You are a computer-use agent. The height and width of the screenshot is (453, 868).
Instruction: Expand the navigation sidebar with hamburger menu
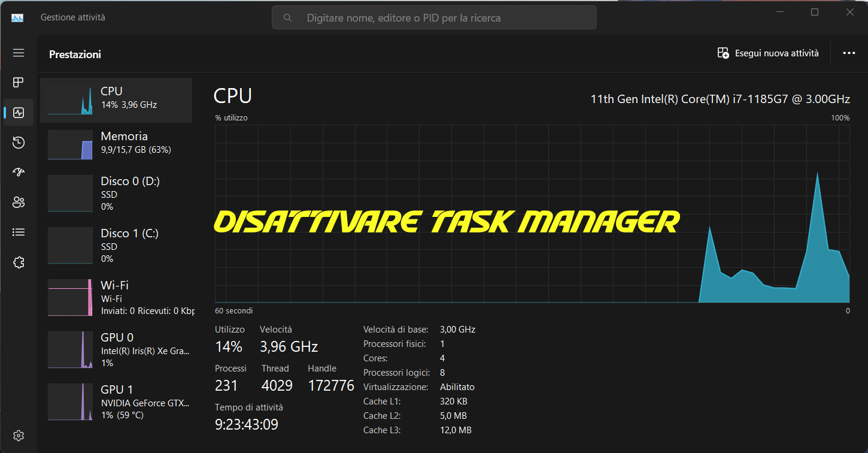point(18,53)
